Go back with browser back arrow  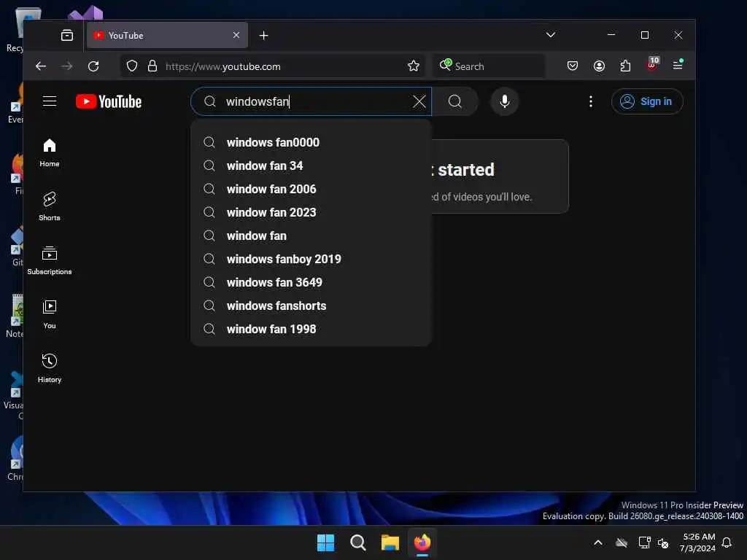41,66
